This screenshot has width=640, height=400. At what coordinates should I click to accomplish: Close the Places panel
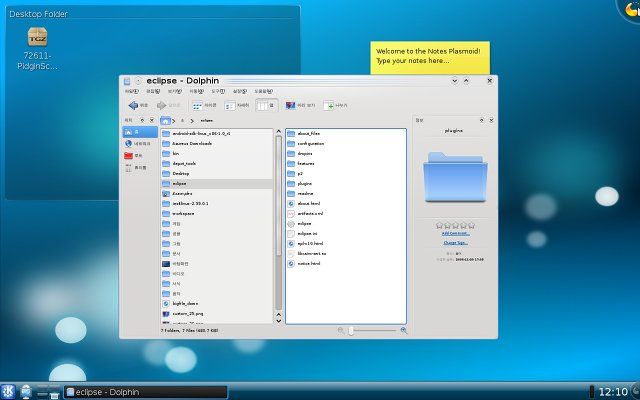click(x=152, y=120)
